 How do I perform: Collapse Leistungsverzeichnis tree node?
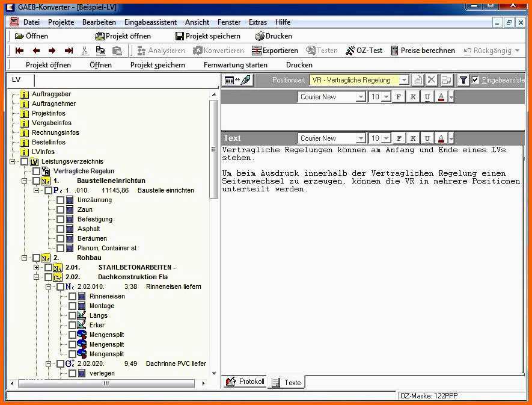(13, 162)
